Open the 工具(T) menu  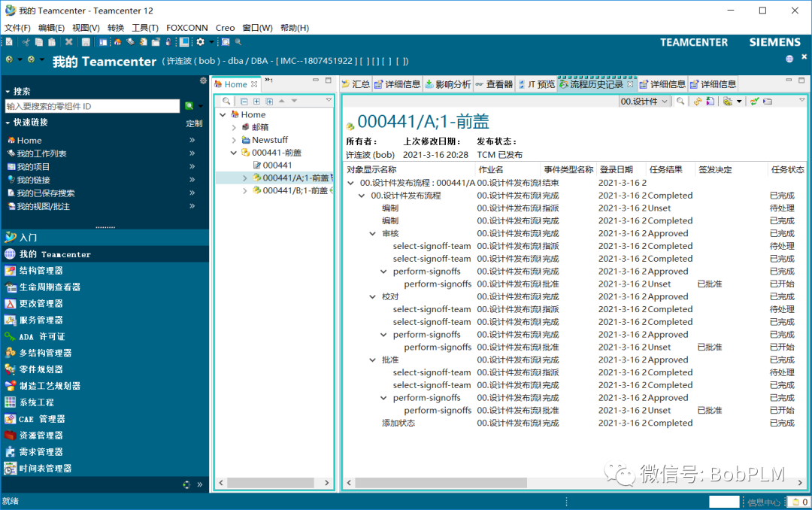pyautogui.click(x=144, y=28)
